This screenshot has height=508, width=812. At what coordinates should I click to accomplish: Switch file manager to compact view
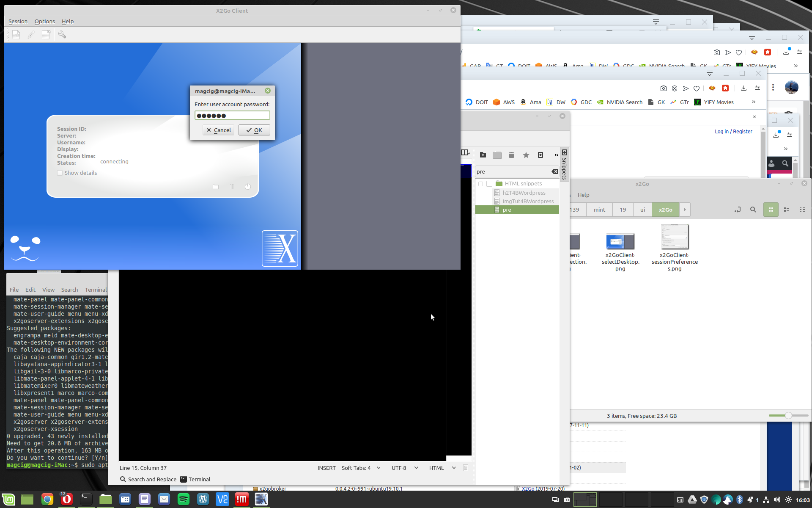(x=802, y=210)
